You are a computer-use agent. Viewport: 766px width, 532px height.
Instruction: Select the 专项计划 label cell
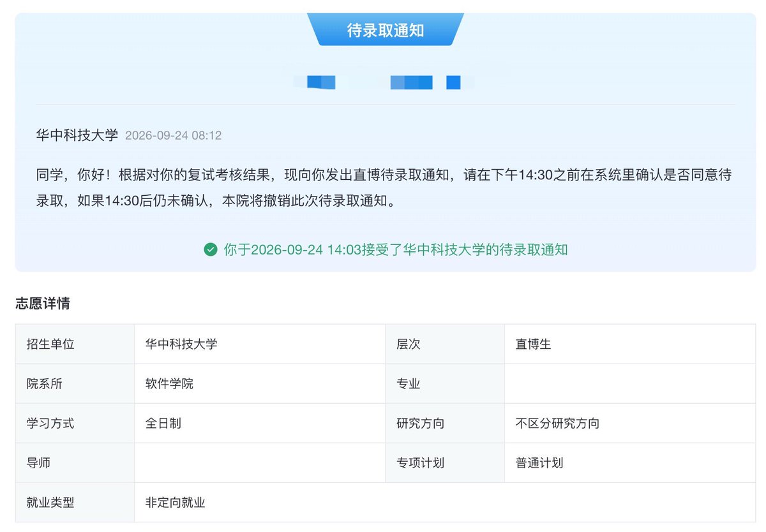[445, 463]
